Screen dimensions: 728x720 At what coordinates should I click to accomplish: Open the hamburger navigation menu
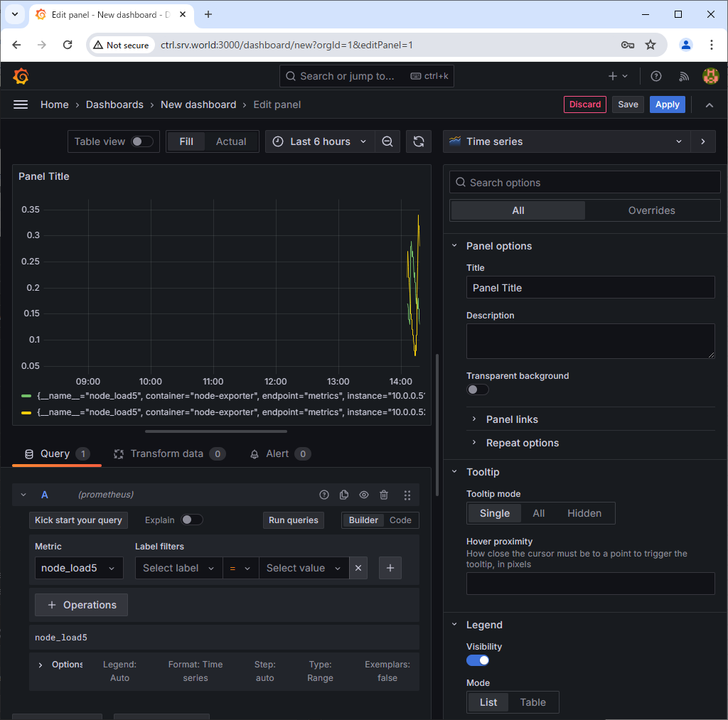click(21, 104)
